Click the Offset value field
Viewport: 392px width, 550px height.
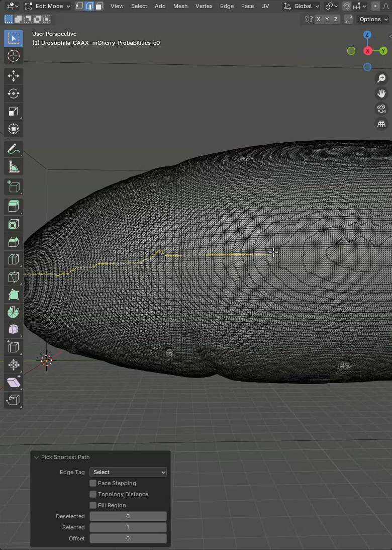click(x=128, y=538)
